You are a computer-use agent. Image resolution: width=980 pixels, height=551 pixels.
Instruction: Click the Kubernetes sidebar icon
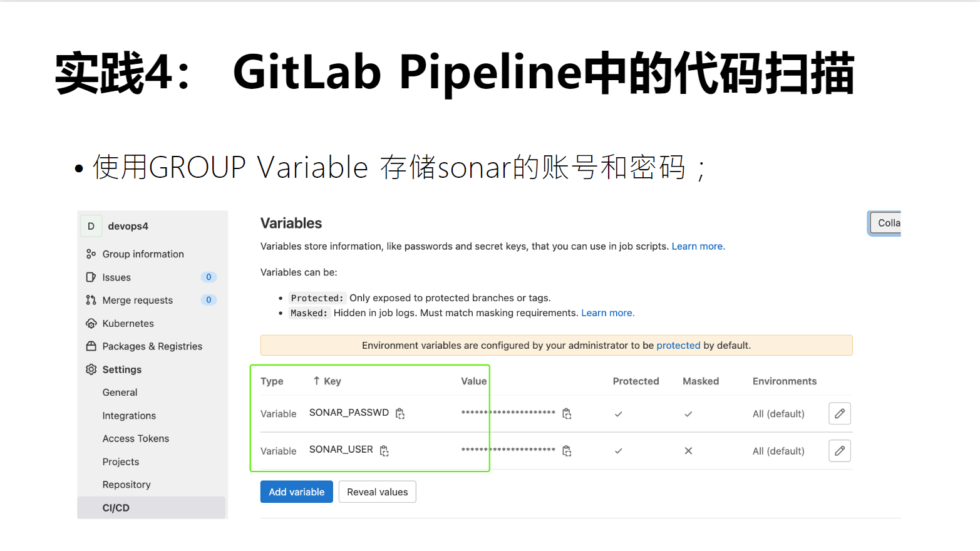click(x=91, y=324)
